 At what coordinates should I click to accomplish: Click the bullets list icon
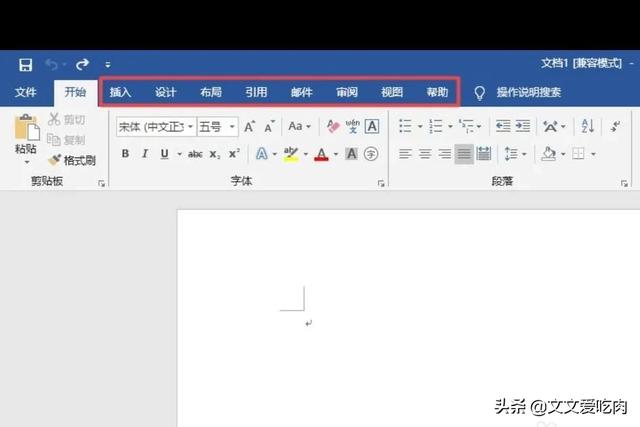point(405,127)
